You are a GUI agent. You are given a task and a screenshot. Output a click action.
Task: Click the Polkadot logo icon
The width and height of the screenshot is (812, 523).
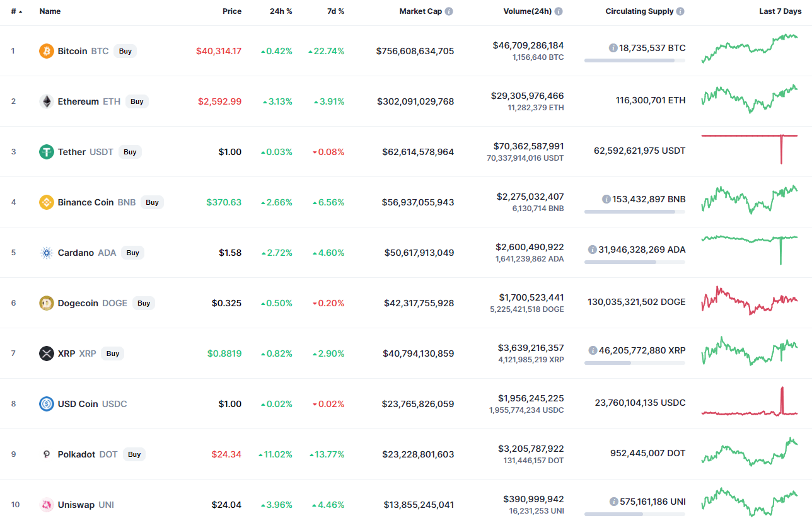(47, 454)
